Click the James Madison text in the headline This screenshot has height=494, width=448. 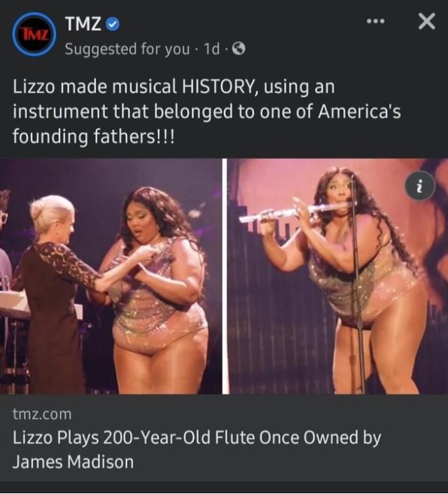(x=73, y=462)
